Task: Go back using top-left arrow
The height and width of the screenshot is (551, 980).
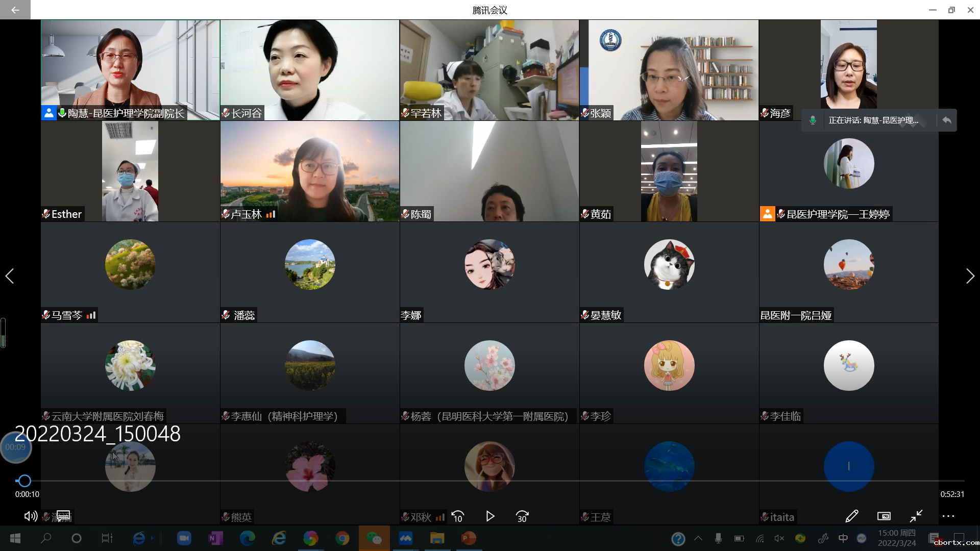Action: [15, 10]
